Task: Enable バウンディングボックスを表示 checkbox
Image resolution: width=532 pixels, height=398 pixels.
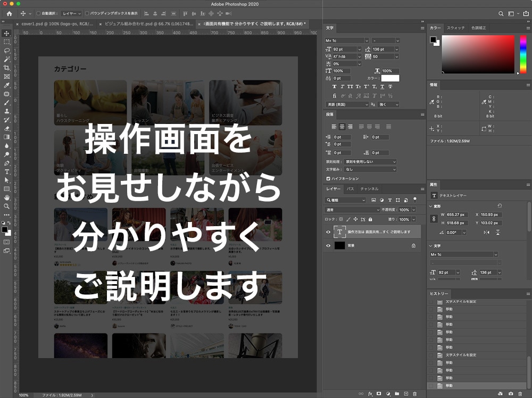Action: [x=87, y=14]
